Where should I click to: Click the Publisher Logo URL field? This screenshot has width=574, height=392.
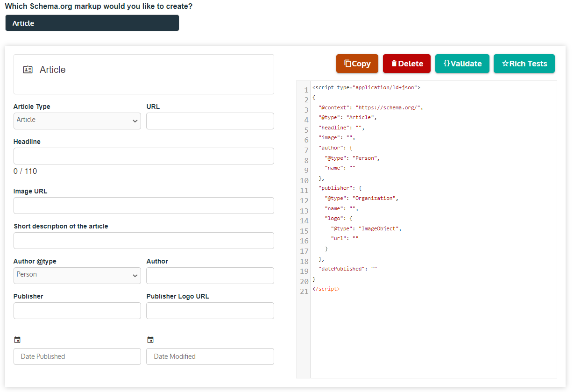210,310
